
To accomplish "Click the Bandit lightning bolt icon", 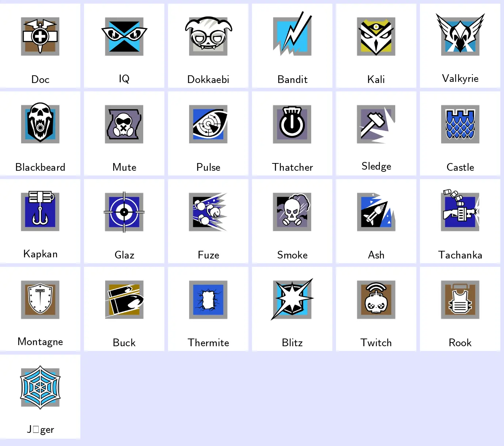I will click(x=292, y=33).
